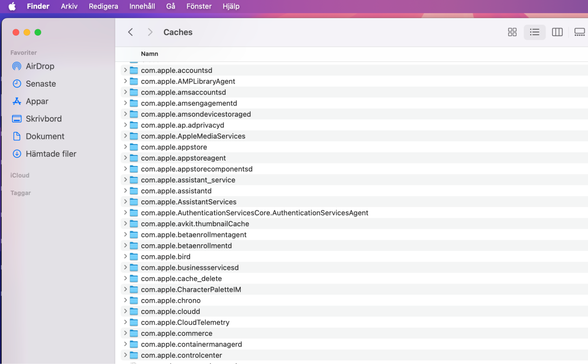Open the Hjälp menu

(231, 6)
